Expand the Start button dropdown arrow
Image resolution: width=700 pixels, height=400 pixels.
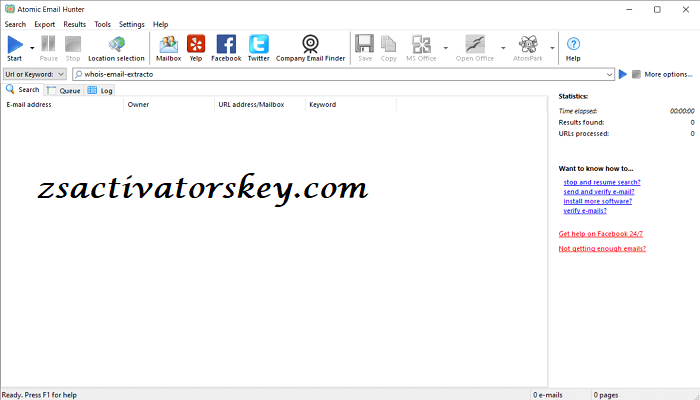[32, 48]
